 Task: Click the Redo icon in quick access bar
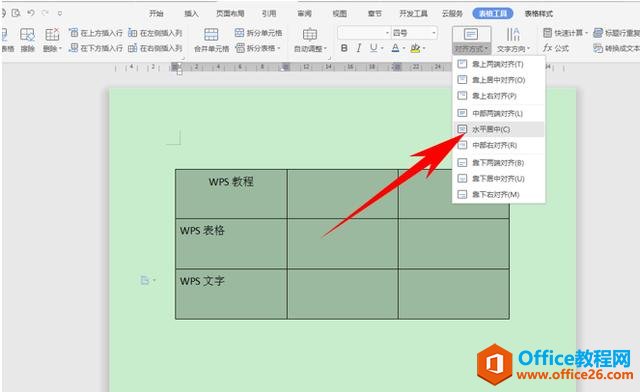pyautogui.click(x=45, y=13)
